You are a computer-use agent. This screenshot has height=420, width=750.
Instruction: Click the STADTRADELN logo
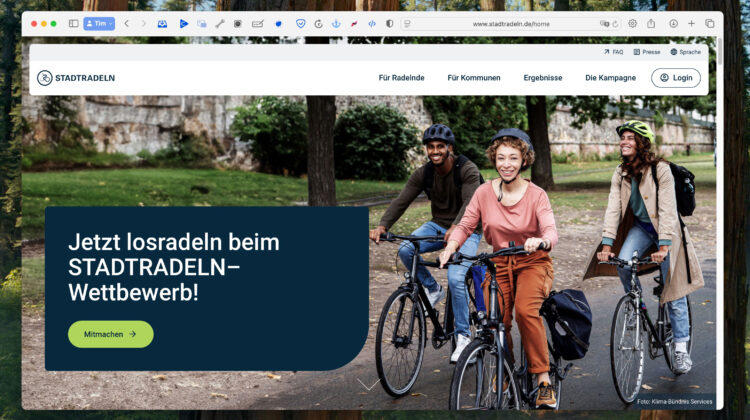tap(76, 77)
